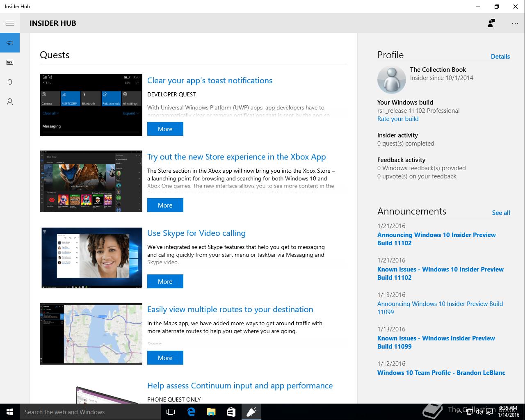Open 'Try out the new Store experience' quest

click(236, 157)
